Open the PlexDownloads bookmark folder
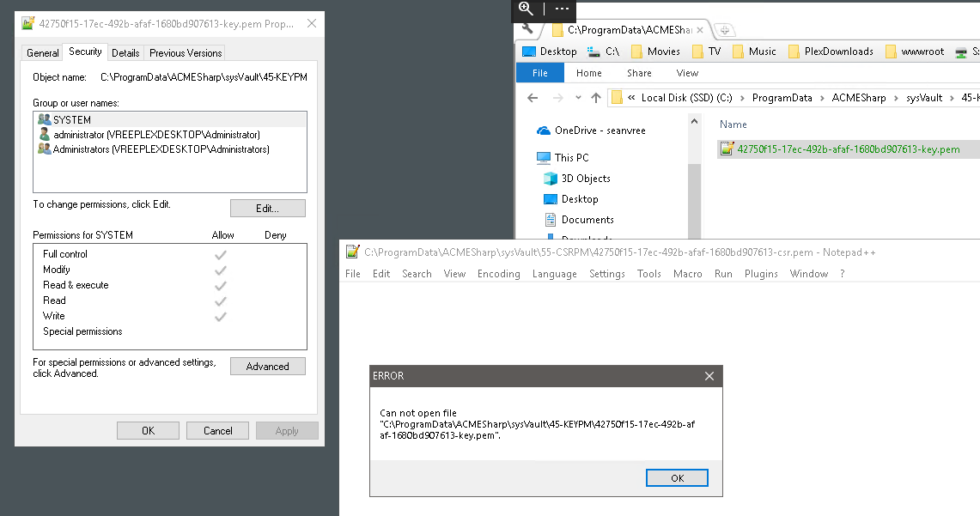The image size is (980, 516). [x=831, y=52]
